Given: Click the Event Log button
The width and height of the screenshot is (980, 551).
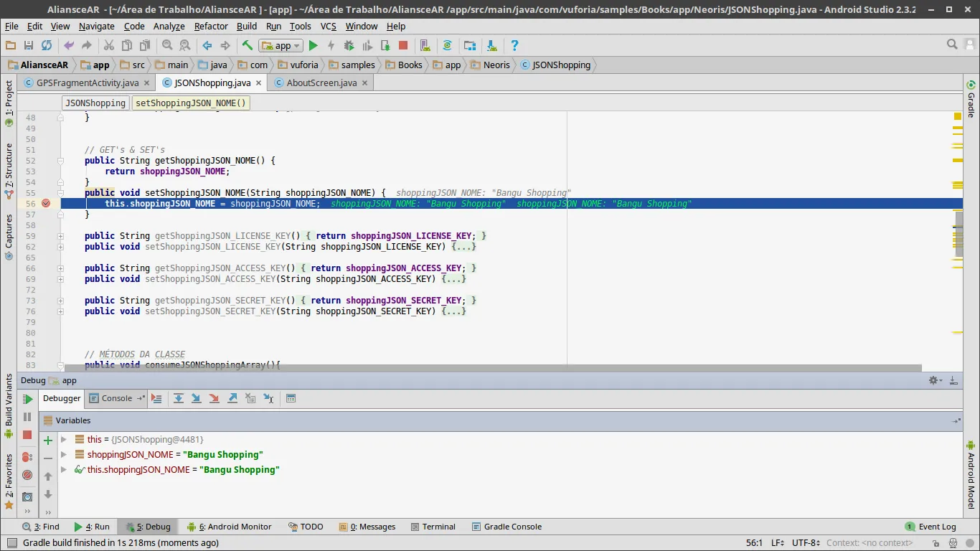Looking at the screenshot, I should point(930,527).
